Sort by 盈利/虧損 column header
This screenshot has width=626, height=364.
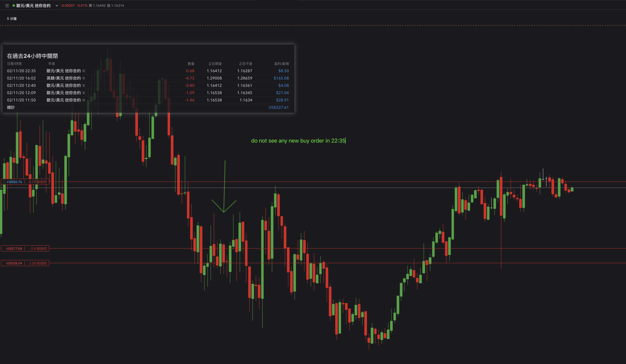[281, 64]
